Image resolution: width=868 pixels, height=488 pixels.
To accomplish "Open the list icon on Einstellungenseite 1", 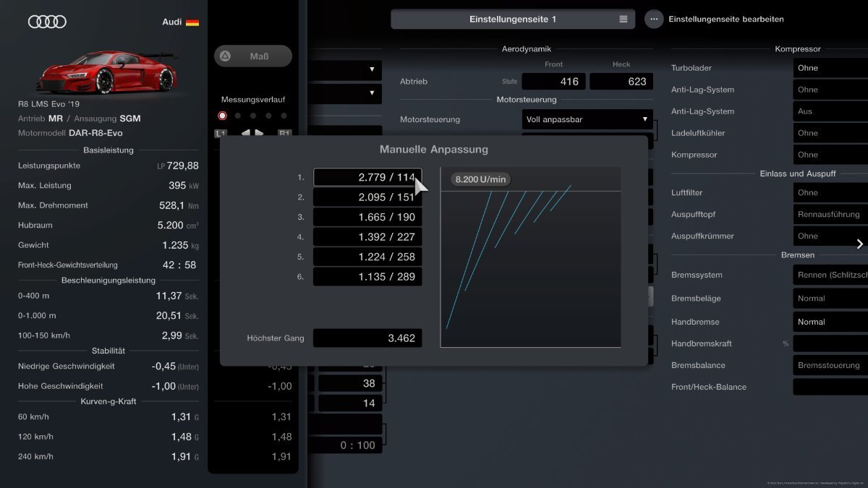I will click(624, 20).
